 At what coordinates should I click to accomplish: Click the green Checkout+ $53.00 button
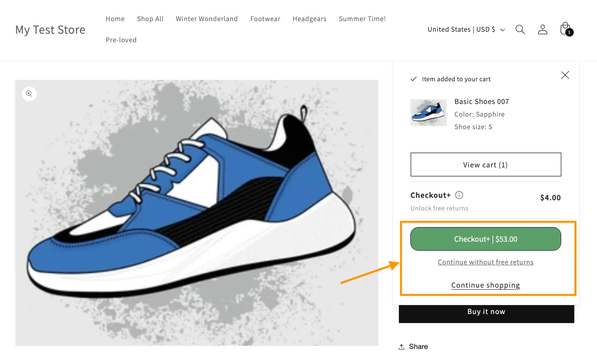pos(486,239)
